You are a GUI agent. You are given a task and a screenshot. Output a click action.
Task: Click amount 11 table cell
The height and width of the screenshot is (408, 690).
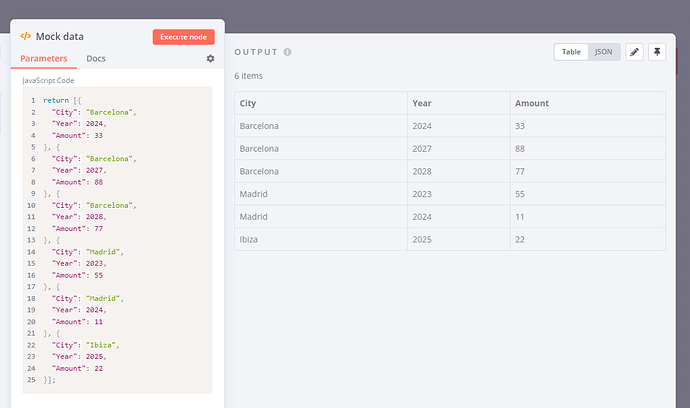[x=587, y=217]
